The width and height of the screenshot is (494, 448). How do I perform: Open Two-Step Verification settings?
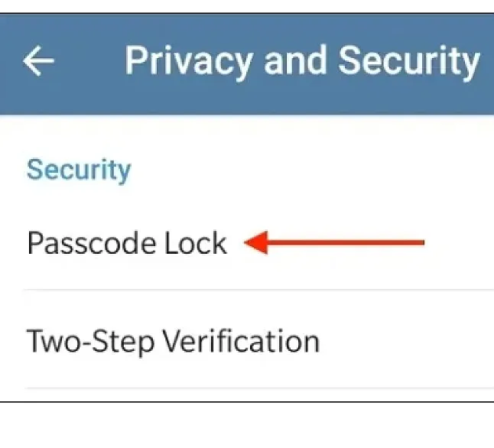[247, 339]
